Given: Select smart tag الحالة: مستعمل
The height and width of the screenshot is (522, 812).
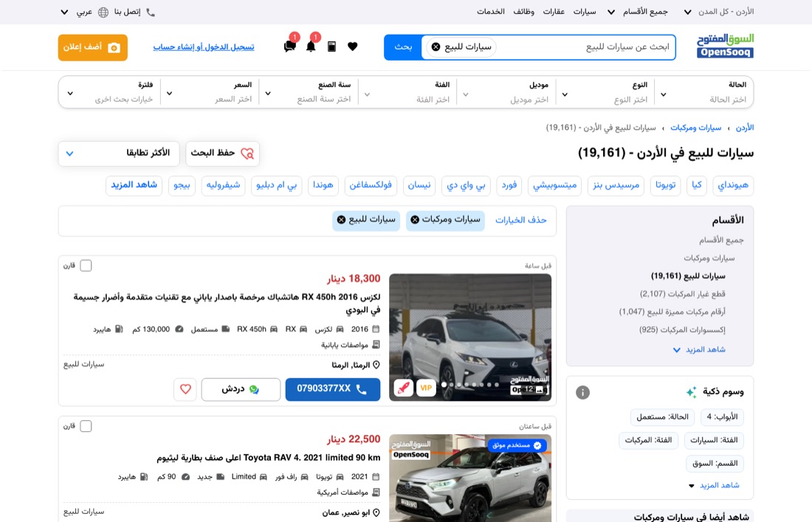Looking at the screenshot, I should (x=662, y=417).
